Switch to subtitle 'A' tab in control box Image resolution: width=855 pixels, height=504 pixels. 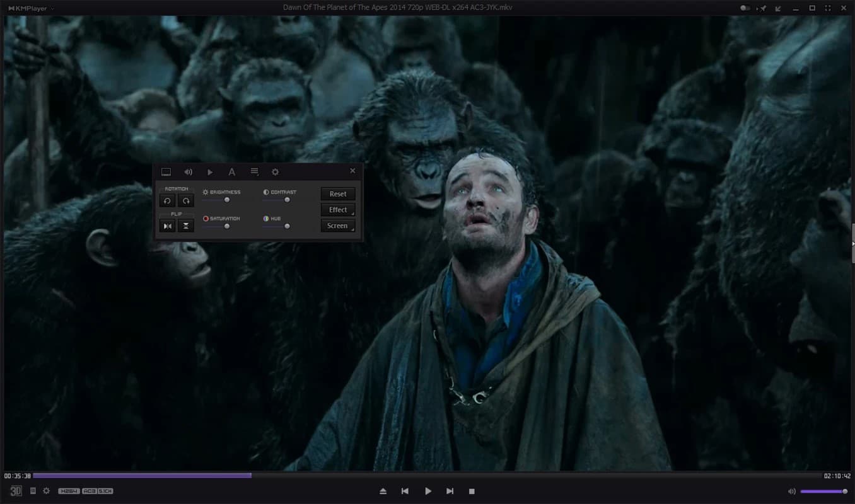[x=231, y=172]
